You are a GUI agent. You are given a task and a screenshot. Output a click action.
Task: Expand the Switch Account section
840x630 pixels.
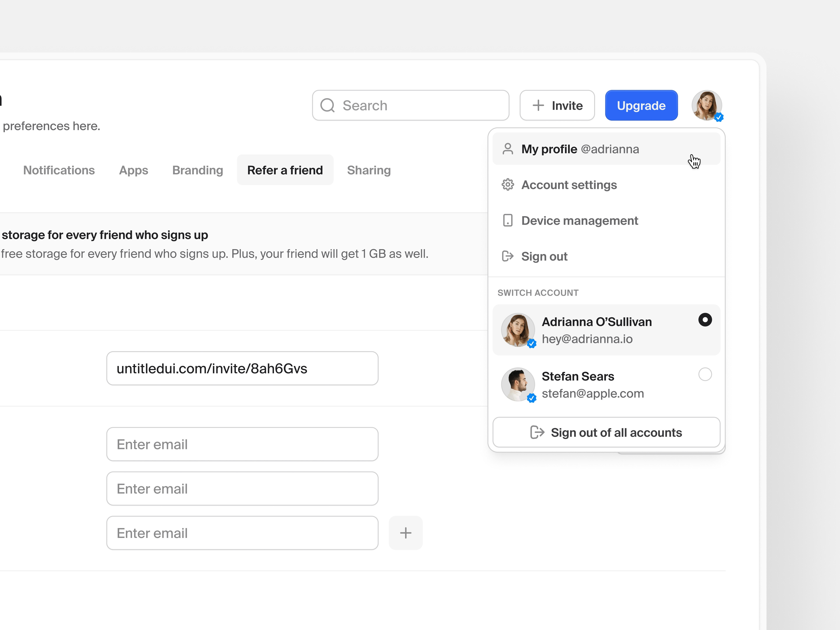pyautogui.click(x=538, y=292)
